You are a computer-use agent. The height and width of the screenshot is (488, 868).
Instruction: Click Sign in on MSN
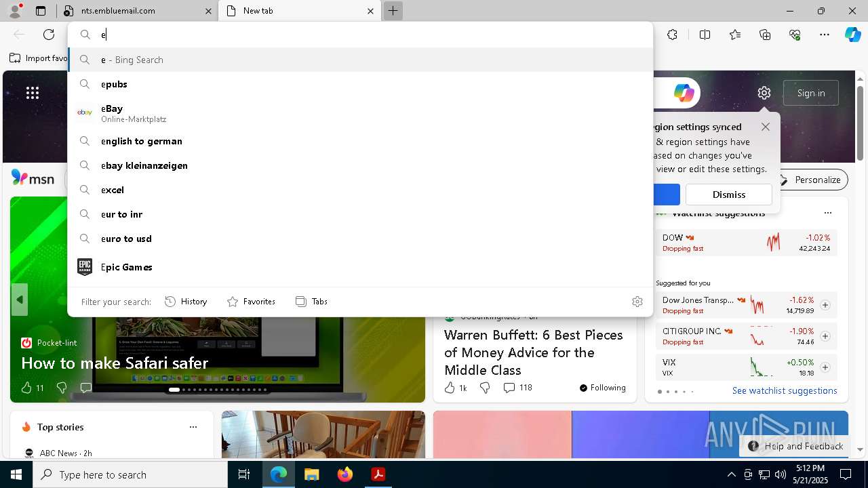click(x=811, y=93)
